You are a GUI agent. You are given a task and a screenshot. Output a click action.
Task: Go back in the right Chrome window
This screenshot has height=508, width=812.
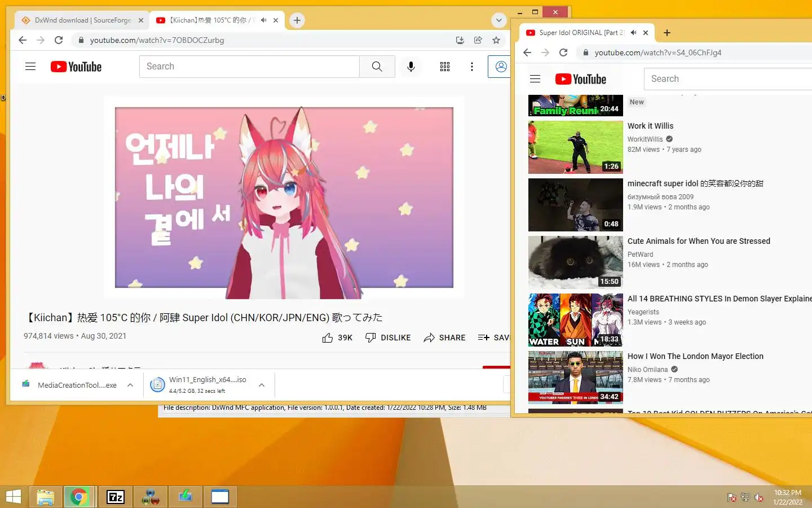click(x=527, y=52)
